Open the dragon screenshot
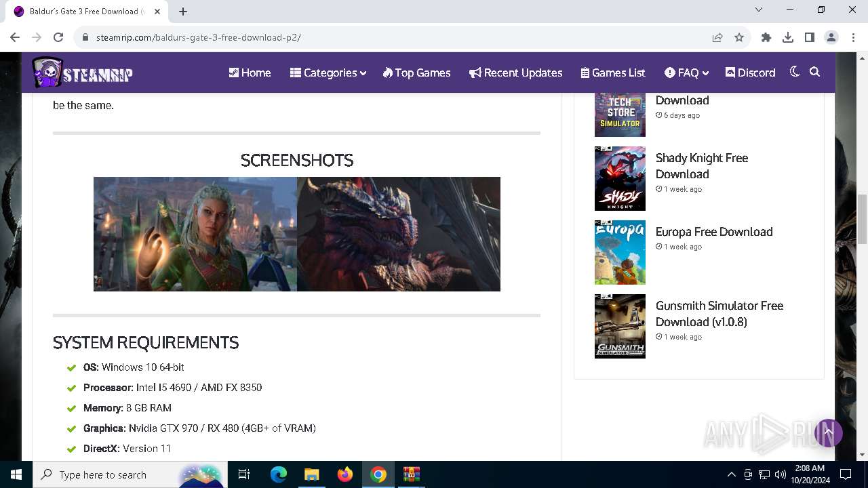The image size is (868, 488). click(x=399, y=234)
